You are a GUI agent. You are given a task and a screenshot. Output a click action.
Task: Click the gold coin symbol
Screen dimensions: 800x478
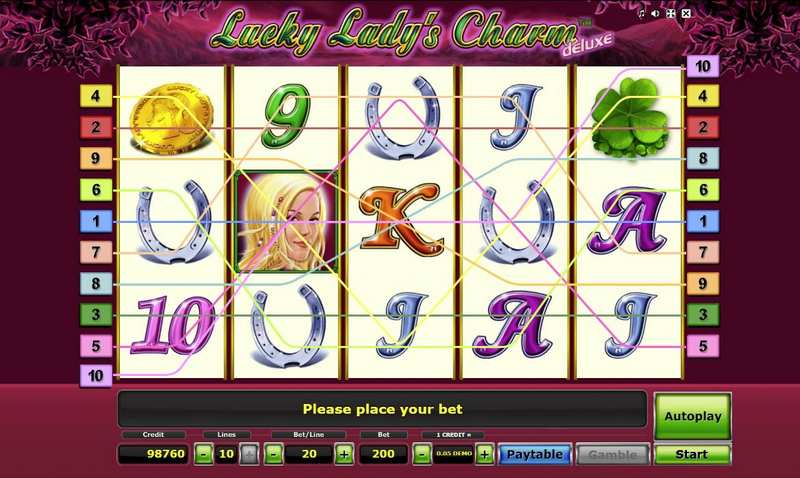click(x=171, y=120)
